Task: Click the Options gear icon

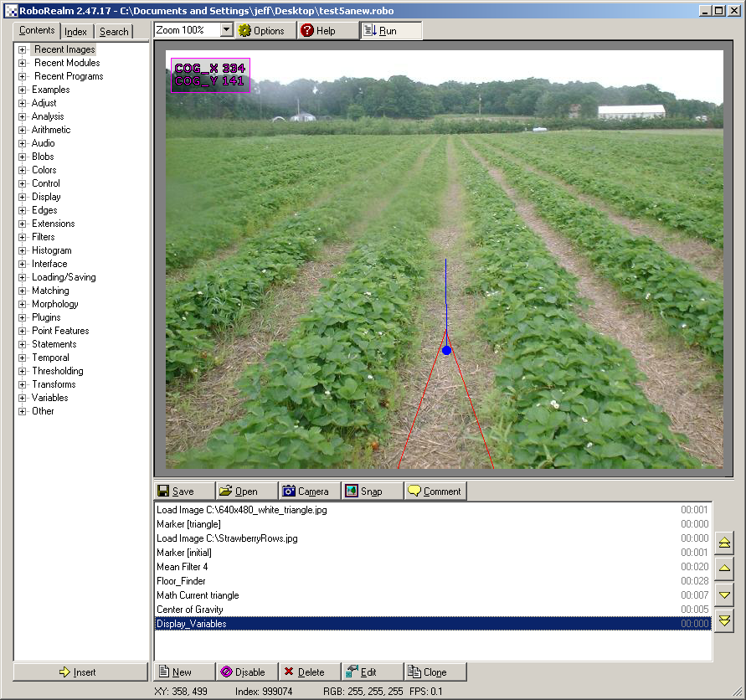Action: [245, 30]
